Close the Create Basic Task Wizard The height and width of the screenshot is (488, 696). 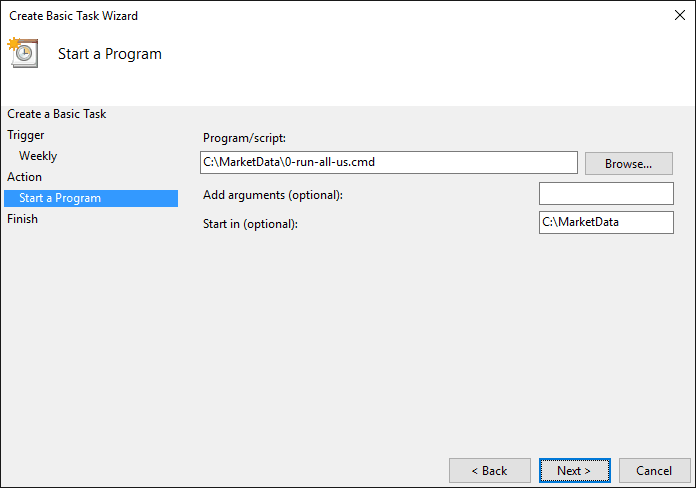point(679,15)
